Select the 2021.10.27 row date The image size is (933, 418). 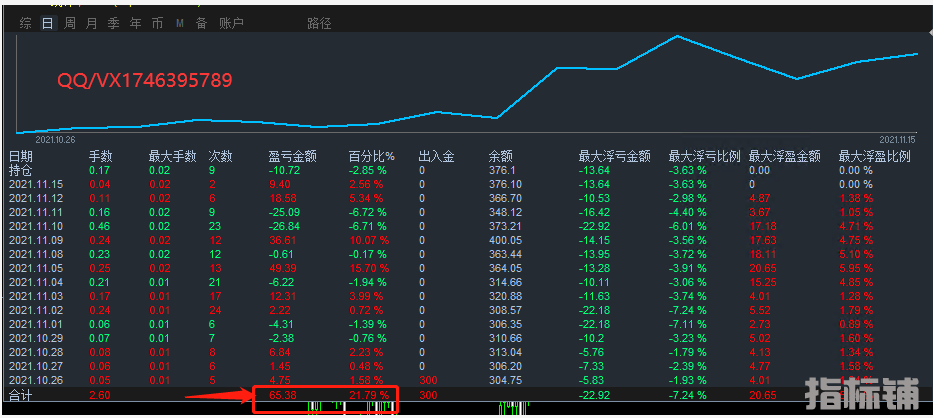point(36,366)
